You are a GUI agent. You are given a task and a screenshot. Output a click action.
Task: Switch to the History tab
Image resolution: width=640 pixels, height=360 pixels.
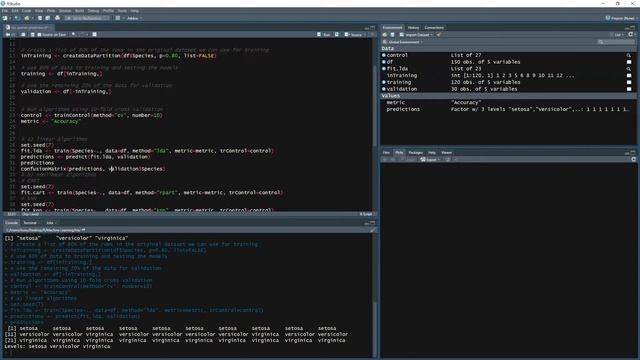(413, 28)
